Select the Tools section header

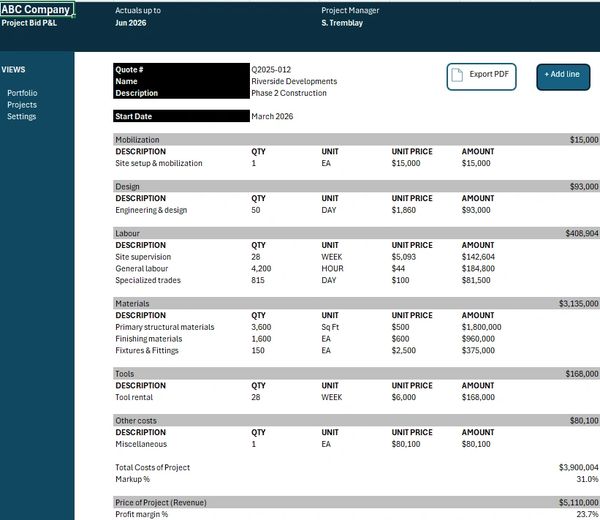[x=356, y=373]
